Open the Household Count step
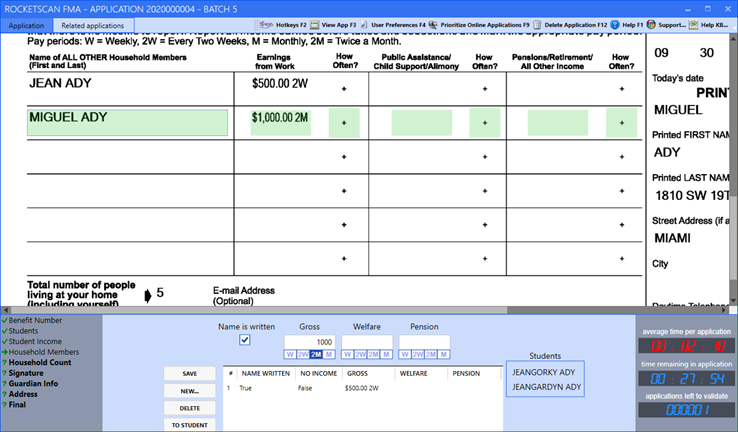 [40, 362]
